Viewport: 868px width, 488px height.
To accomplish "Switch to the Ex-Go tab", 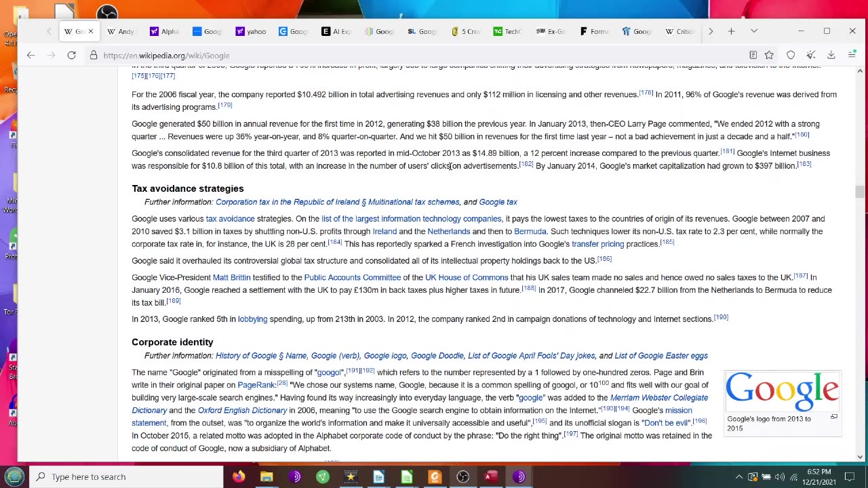I will 551,31.
